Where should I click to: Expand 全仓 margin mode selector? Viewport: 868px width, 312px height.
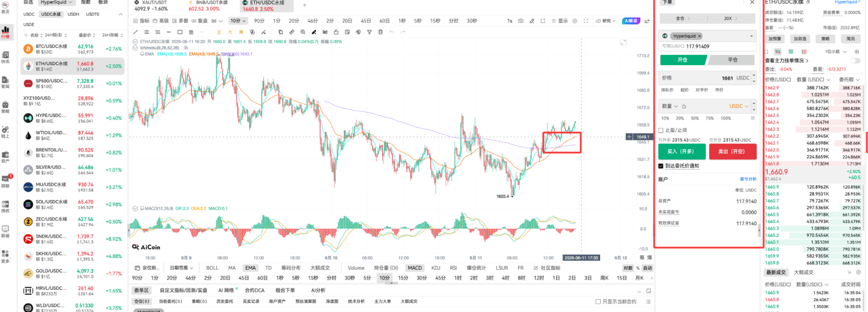[683, 19]
